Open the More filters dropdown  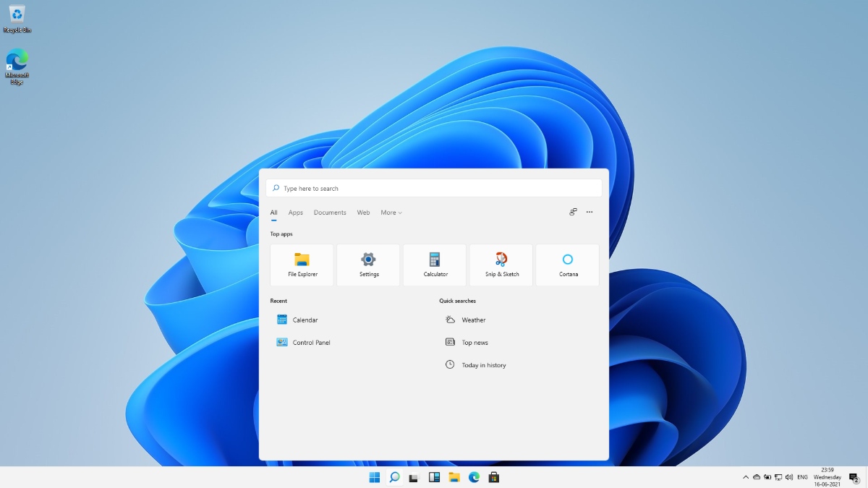[x=391, y=212]
